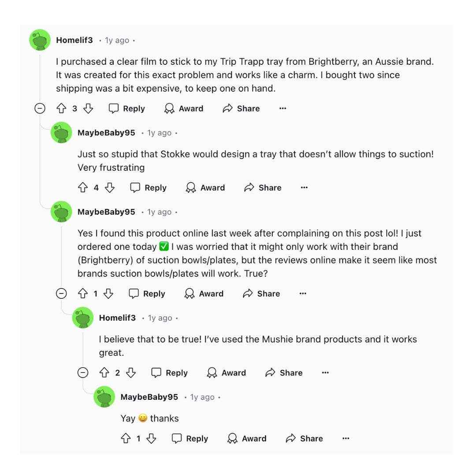The height and width of the screenshot is (476, 476).
Task: Click Homelif3's avatar on top comment
Action: [40, 40]
